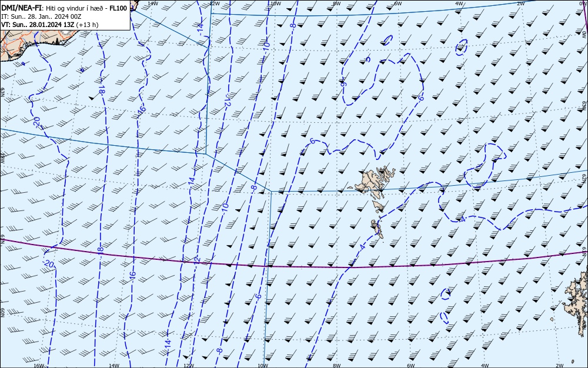Click the 12W label along the bottom edge
Image resolution: width=588 pixels, height=368 pixels.
(x=189, y=366)
